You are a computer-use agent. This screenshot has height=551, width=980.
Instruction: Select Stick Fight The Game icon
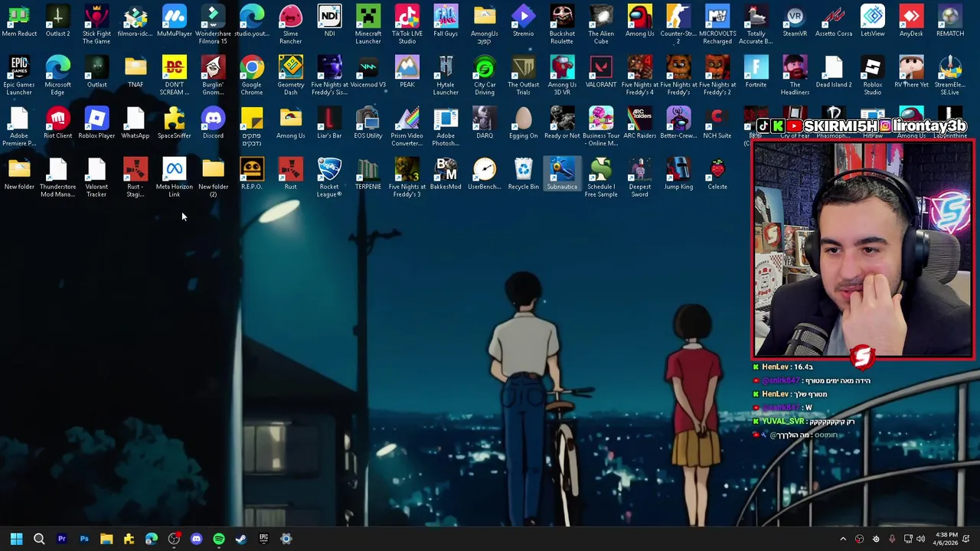coord(96,24)
